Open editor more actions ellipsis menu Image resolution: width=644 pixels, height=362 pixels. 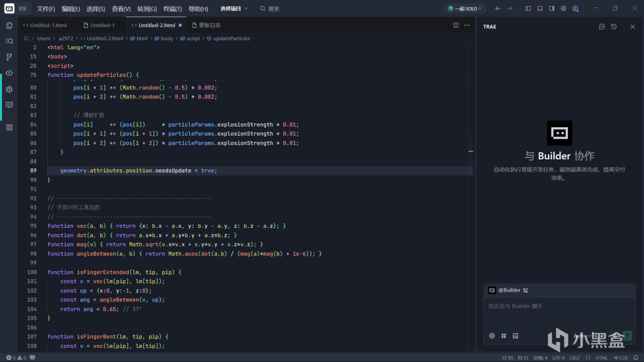pyautogui.click(x=467, y=25)
